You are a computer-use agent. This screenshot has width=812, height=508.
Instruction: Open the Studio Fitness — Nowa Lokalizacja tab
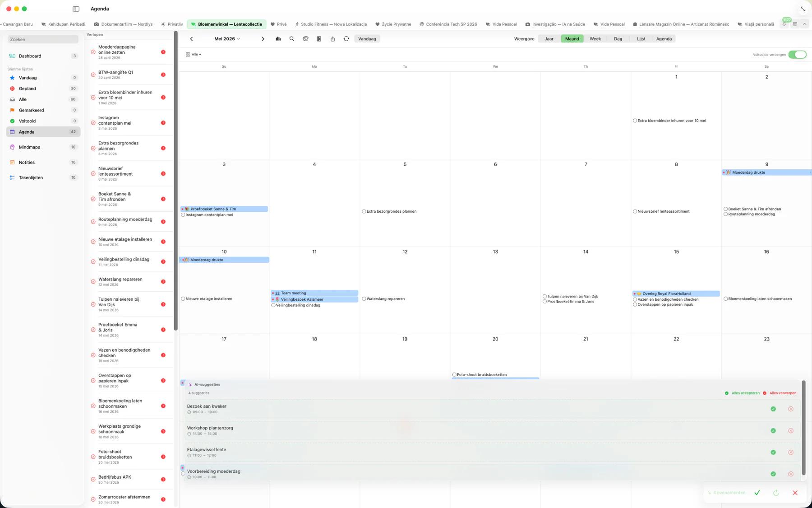click(331, 24)
